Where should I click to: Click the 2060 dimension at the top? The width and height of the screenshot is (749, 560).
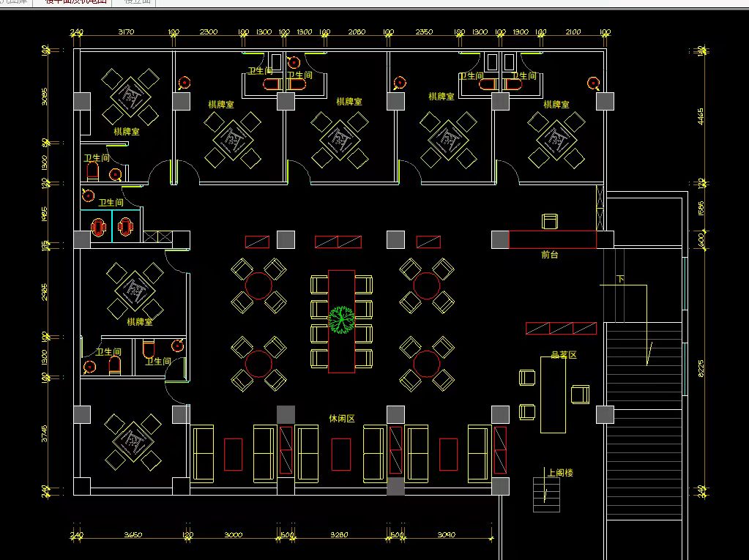(x=357, y=32)
